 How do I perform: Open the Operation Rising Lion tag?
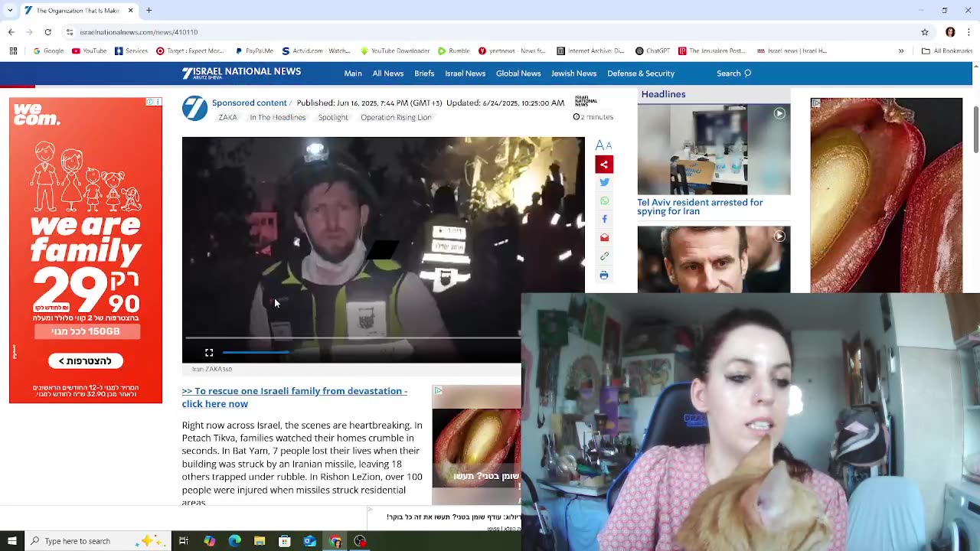396,117
